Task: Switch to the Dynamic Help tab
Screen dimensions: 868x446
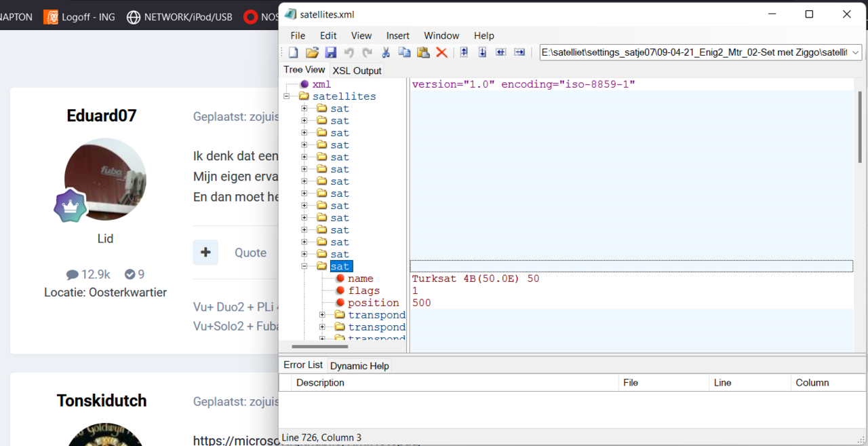Action: coord(359,366)
